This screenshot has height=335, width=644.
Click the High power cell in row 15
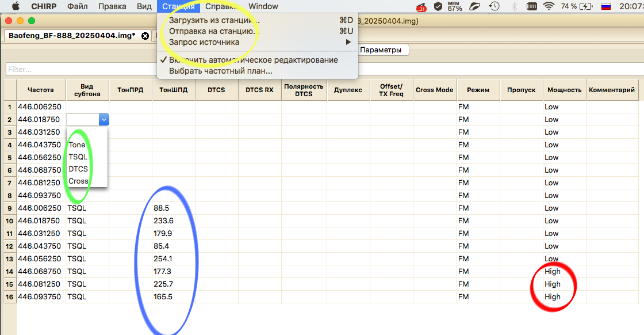click(564, 284)
